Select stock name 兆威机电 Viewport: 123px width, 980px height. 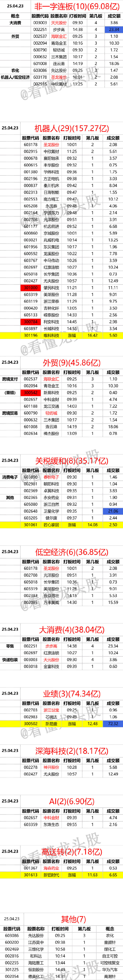click(x=51, y=240)
